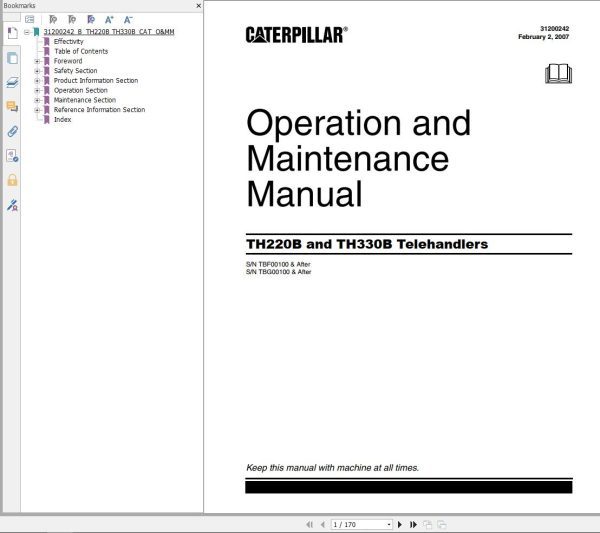Click the 'Bookmarks' panel title
The height and width of the screenshot is (533, 600).
click(19, 6)
